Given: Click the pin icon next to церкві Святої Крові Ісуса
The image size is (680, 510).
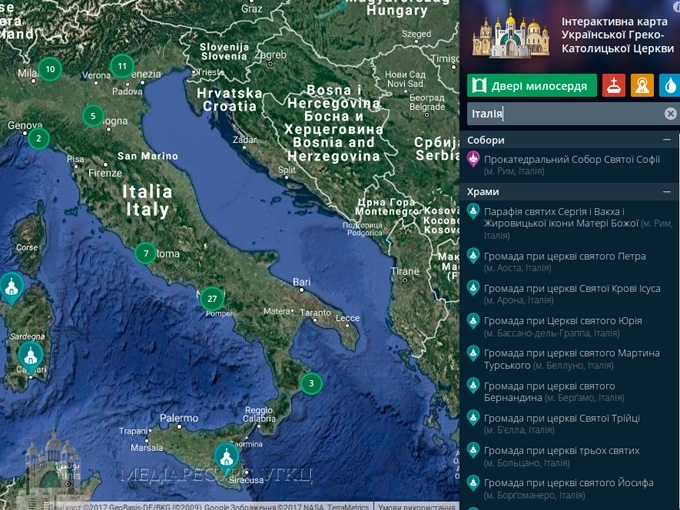Looking at the screenshot, I should (x=473, y=288).
